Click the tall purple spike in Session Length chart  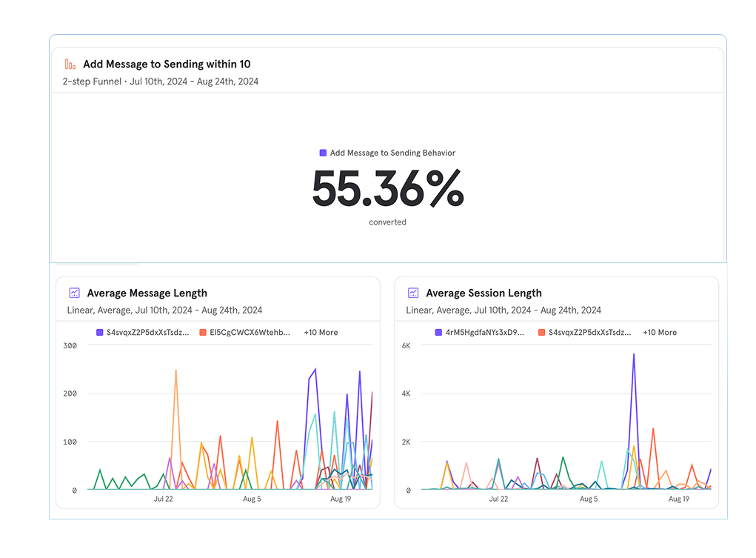[x=634, y=356]
